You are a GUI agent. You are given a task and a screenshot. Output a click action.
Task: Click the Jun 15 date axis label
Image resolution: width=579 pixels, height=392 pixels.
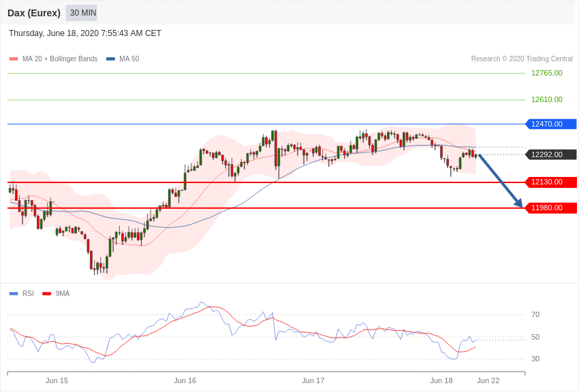57,380
